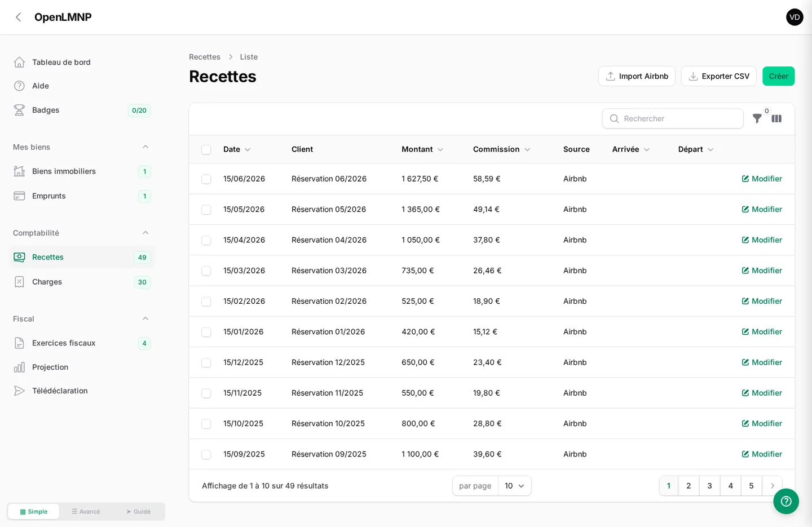The height and width of the screenshot is (527, 812).
Task: Sort table by Date column
Action: (237, 149)
